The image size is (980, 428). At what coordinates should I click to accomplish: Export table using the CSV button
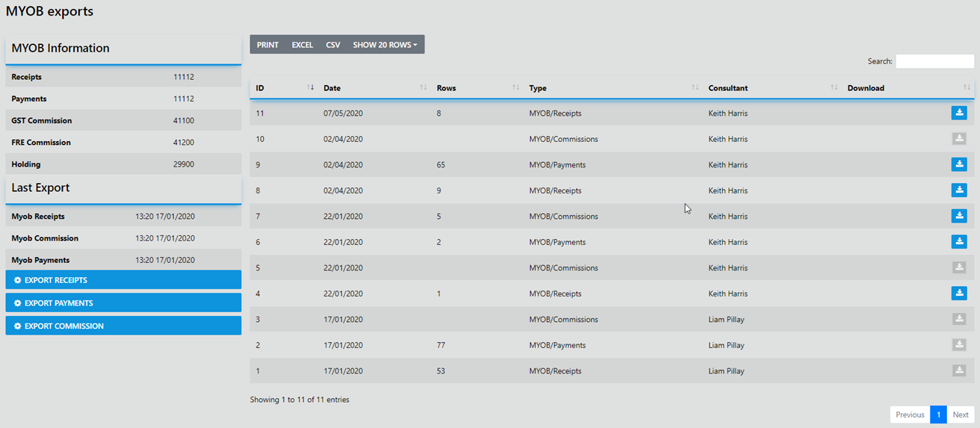tap(333, 45)
